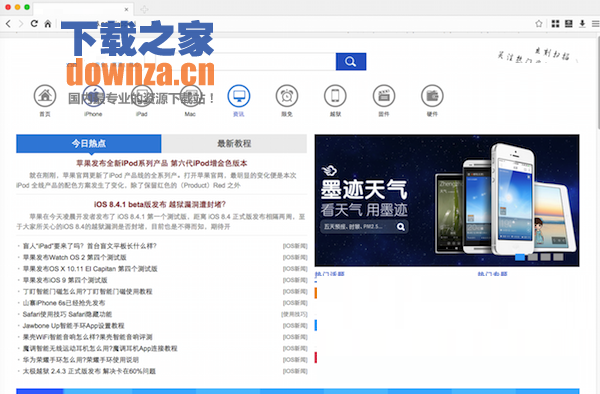Open the grid apps icon in toolbar
Viewport: 600px width, 394px height.
pos(556,24)
